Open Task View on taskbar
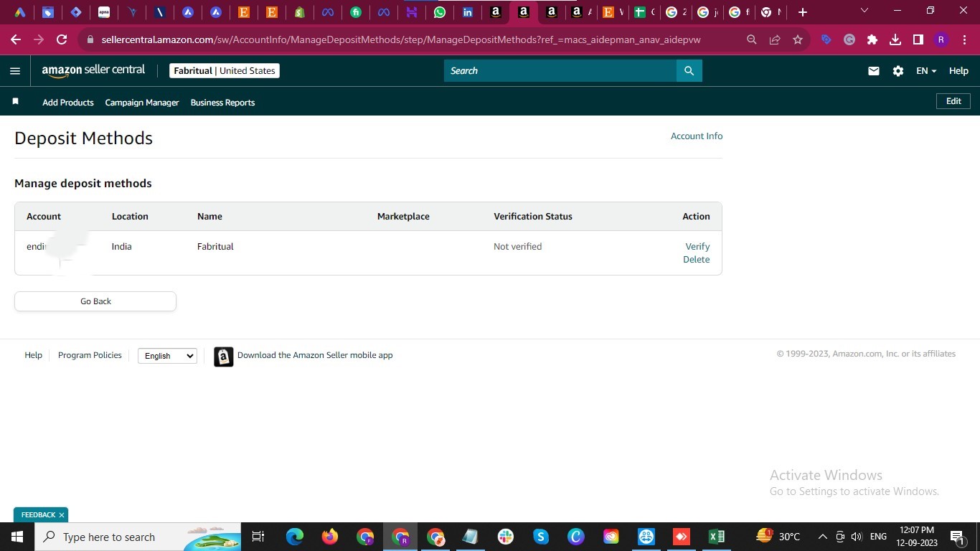Viewport: 980px width, 551px height. [258, 537]
